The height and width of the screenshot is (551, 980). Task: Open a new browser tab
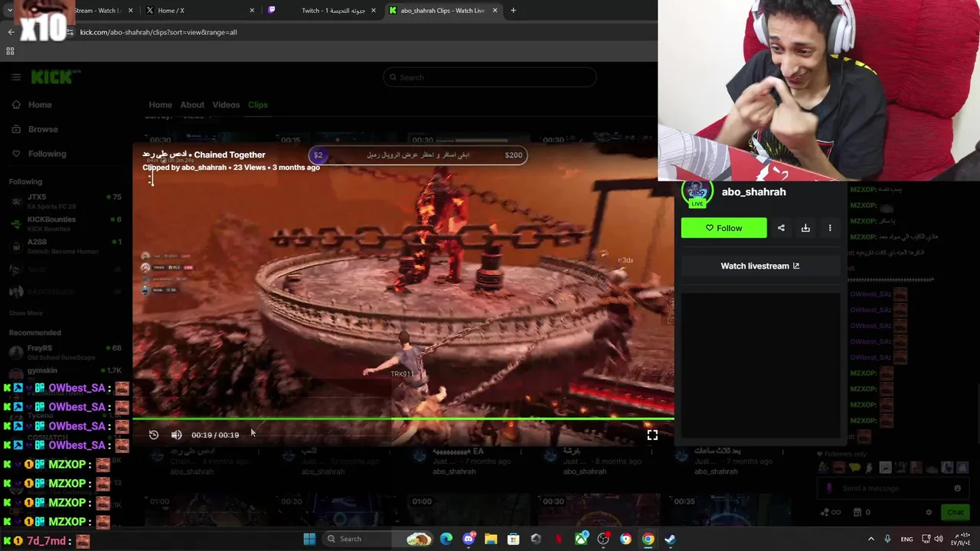(x=513, y=11)
